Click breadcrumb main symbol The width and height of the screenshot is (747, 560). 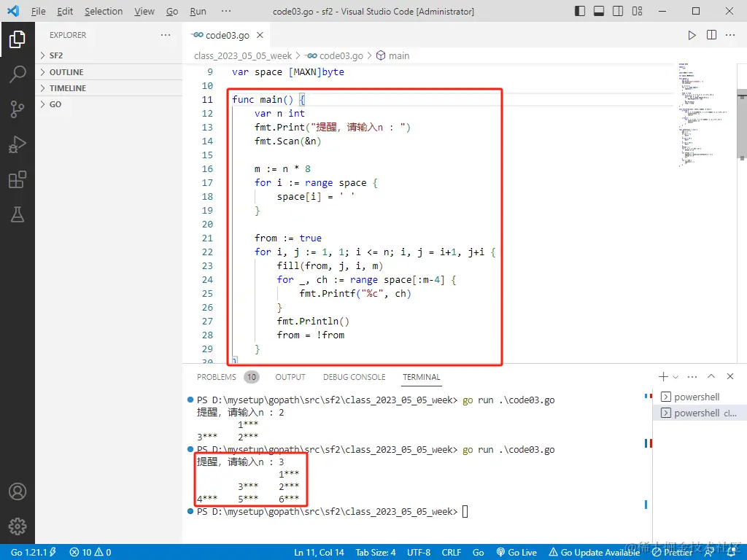coord(393,55)
